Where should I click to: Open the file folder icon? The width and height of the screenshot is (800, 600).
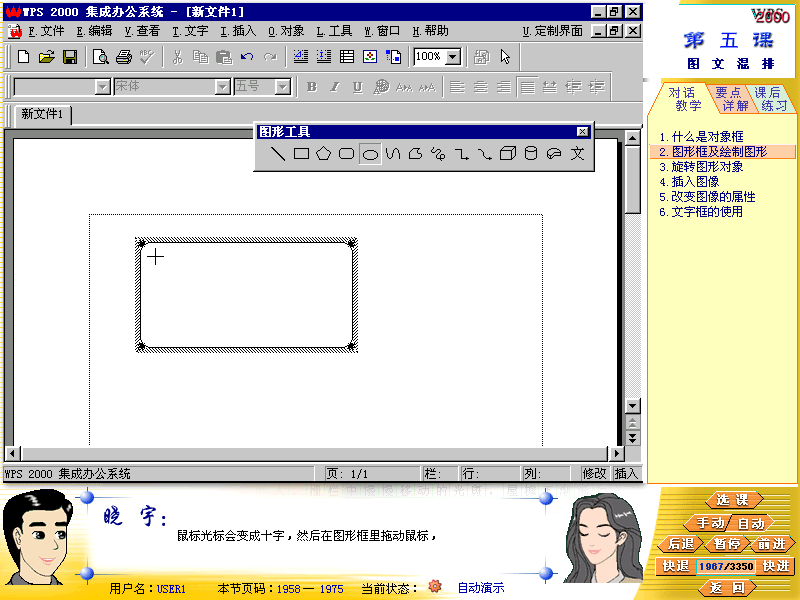[x=46, y=57]
